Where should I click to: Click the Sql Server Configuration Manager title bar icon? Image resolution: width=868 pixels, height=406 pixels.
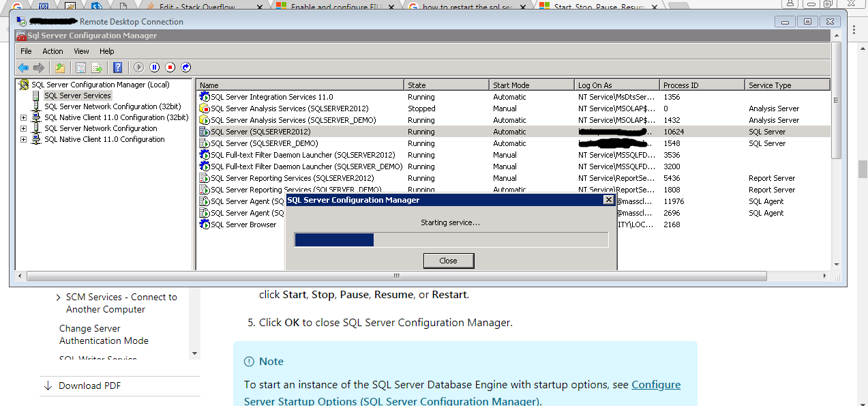coord(21,35)
